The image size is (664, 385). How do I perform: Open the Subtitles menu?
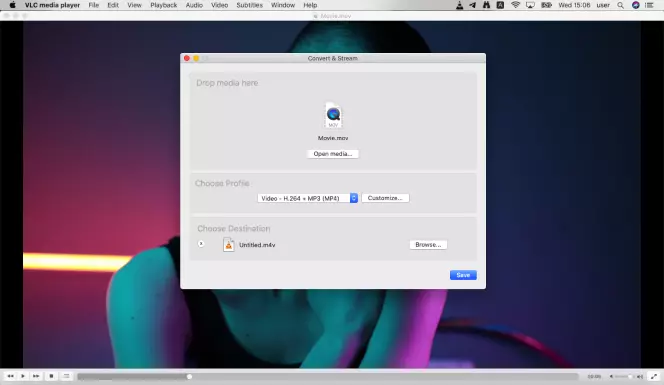(x=249, y=5)
